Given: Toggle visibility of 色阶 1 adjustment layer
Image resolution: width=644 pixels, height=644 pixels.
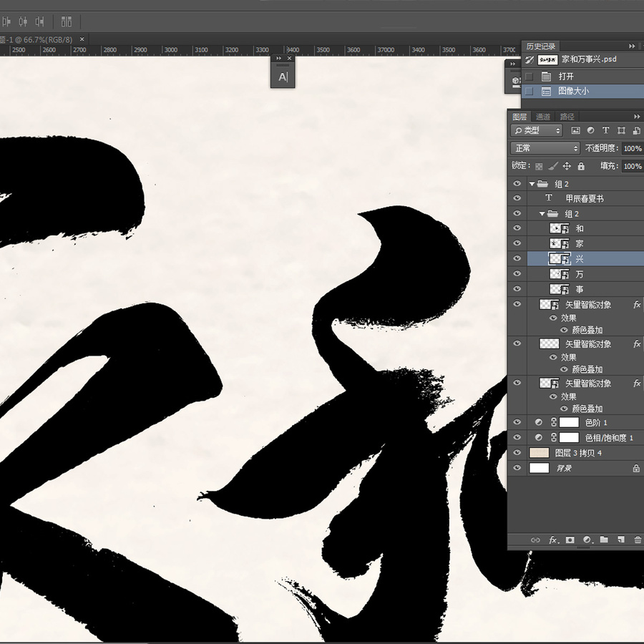Looking at the screenshot, I should [517, 423].
